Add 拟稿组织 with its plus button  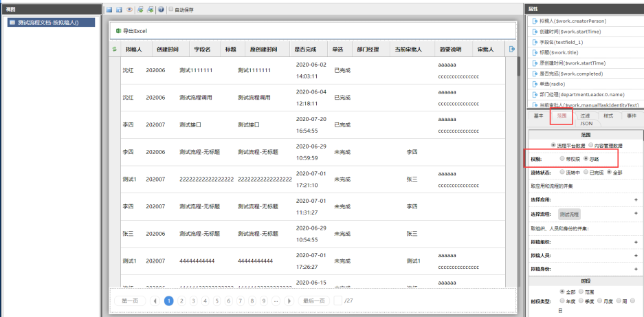click(635, 242)
